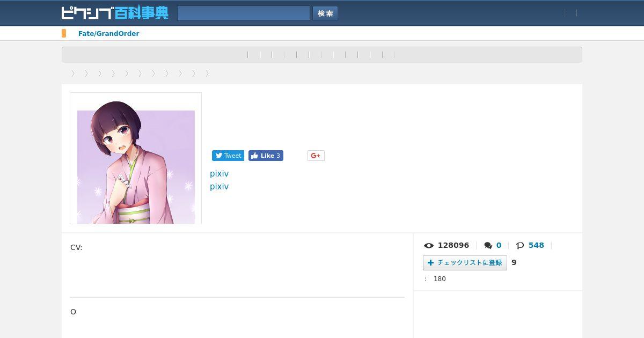Select the CV: label text
Image resolution: width=644 pixels, height=338 pixels.
(x=76, y=247)
